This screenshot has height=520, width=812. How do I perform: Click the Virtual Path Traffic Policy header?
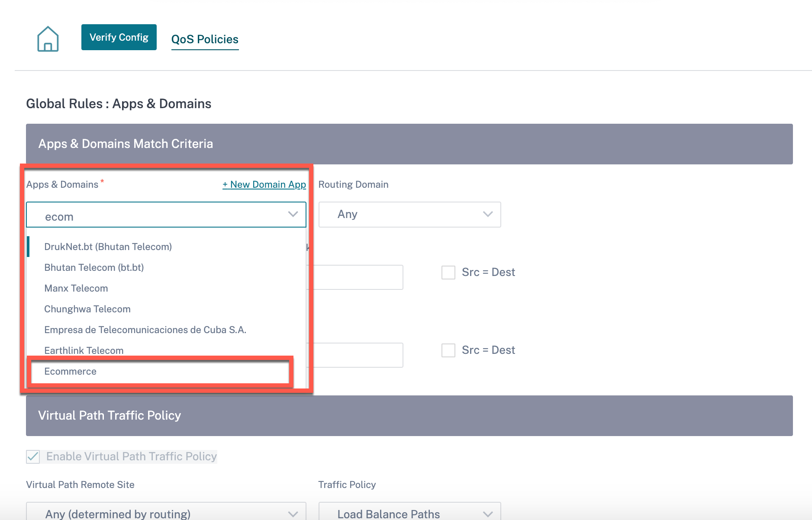pos(409,416)
